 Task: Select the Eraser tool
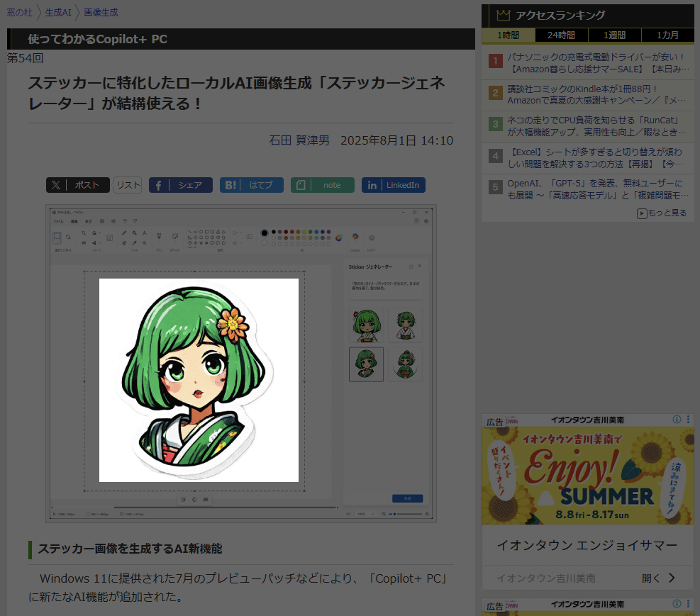pyautogui.click(x=124, y=242)
